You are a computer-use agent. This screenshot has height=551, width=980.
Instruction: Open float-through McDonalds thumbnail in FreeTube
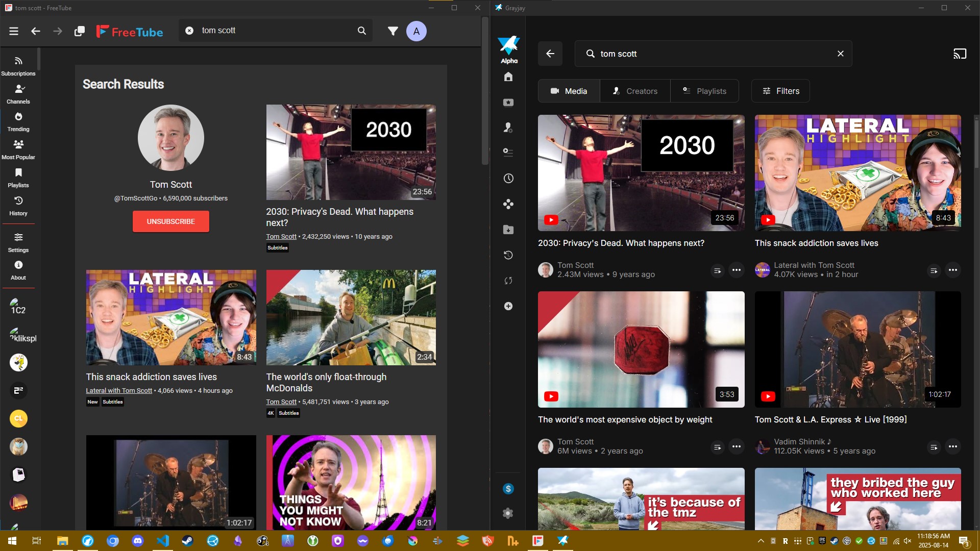tap(351, 317)
